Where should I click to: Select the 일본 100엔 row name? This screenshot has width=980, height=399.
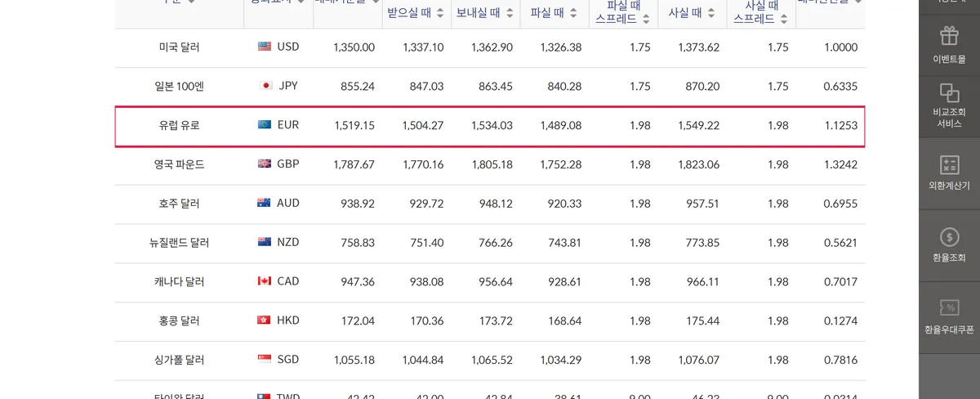coord(180,87)
